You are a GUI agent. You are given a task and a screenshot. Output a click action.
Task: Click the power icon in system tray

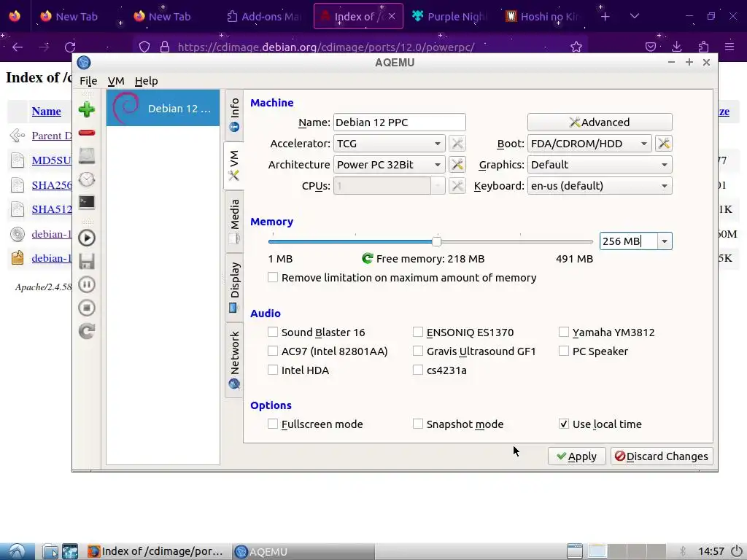click(x=737, y=551)
